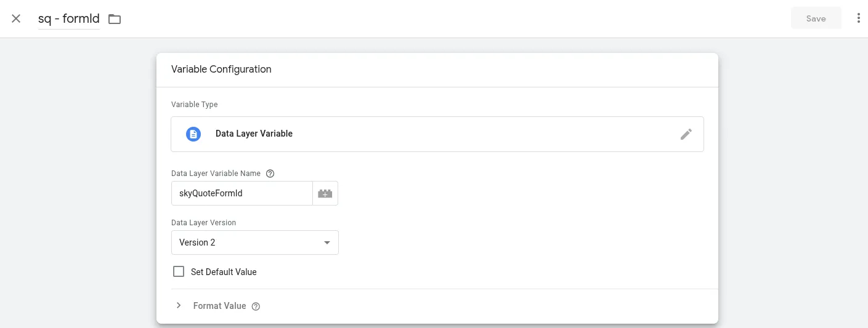
Task: Open the three-dot more actions menu
Action: [x=859, y=18]
